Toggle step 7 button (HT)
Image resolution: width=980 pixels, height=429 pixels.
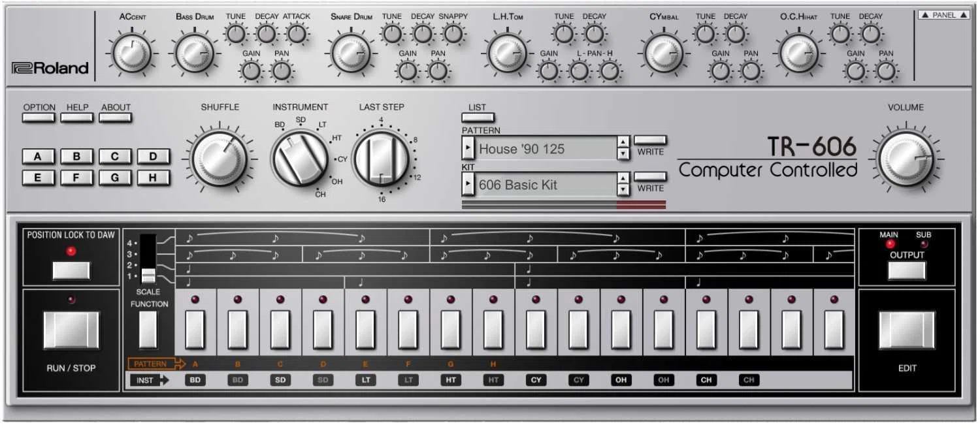(451, 330)
